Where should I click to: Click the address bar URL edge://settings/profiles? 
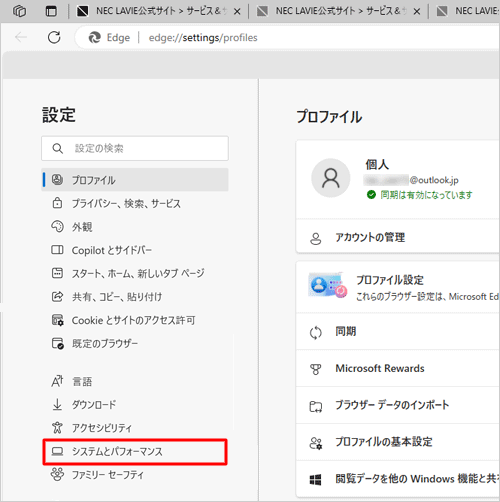coord(203,38)
